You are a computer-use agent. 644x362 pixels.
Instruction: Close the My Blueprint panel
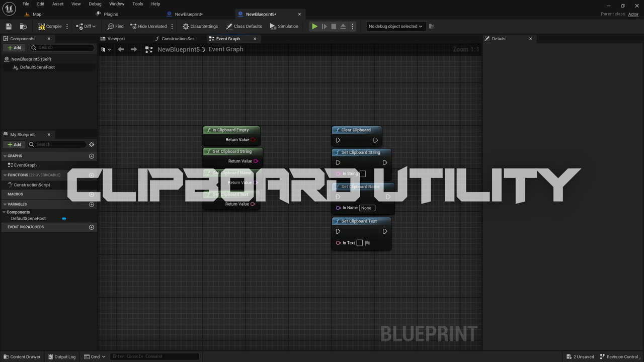(49, 135)
